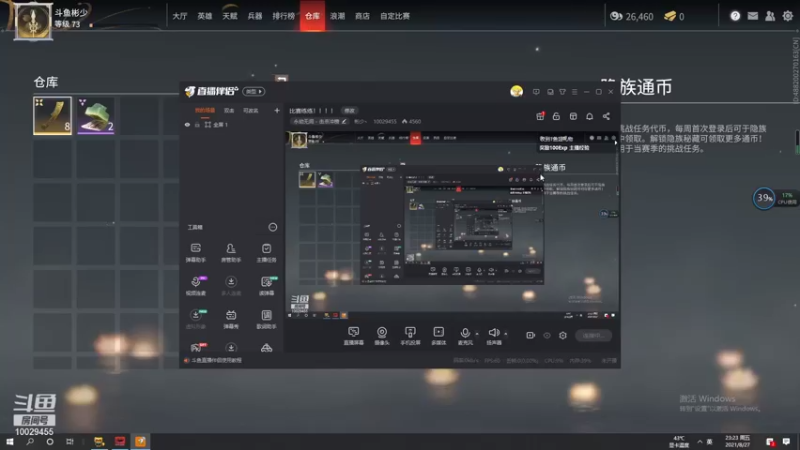Select the gold item with quantity 8
This screenshot has width=800, height=450.
(x=53, y=116)
